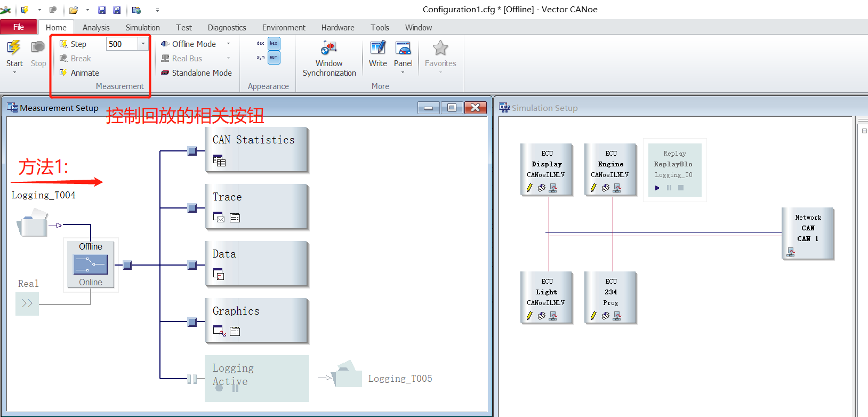The image size is (868, 417).
Task: Expand arrow beside quick-access open folder icon
Action: coord(87,10)
